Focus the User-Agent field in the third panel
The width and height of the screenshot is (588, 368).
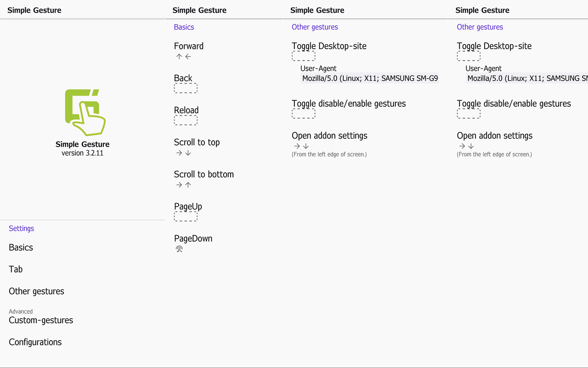(370, 78)
